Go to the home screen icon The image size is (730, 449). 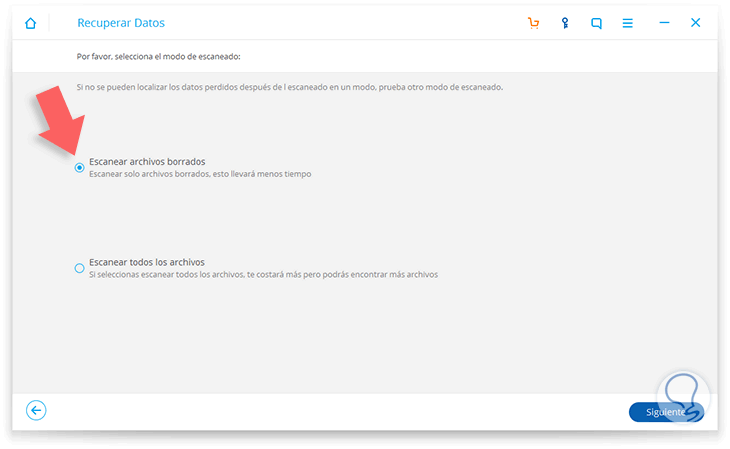[31, 23]
